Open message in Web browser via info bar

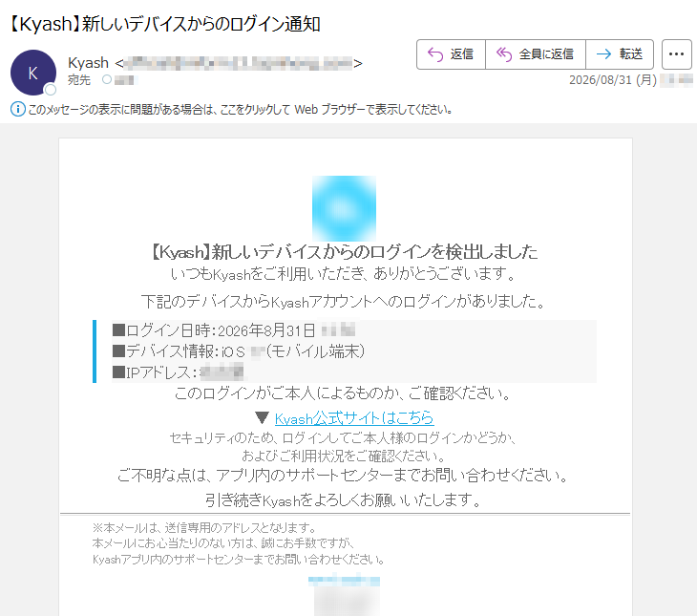[240, 110]
